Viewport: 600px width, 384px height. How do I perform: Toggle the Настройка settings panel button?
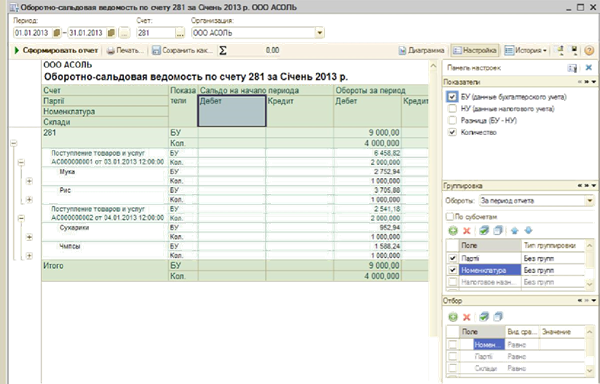(x=475, y=50)
